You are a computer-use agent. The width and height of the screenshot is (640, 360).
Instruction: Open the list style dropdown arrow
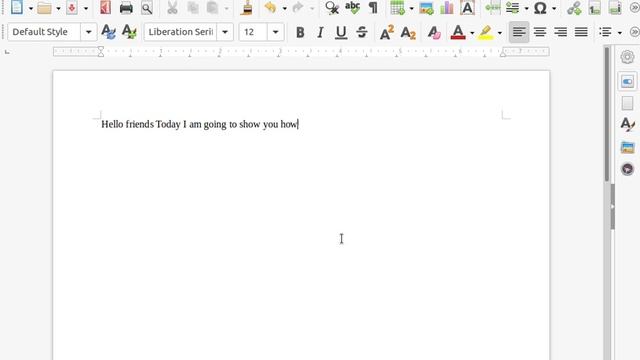point(620,33)
